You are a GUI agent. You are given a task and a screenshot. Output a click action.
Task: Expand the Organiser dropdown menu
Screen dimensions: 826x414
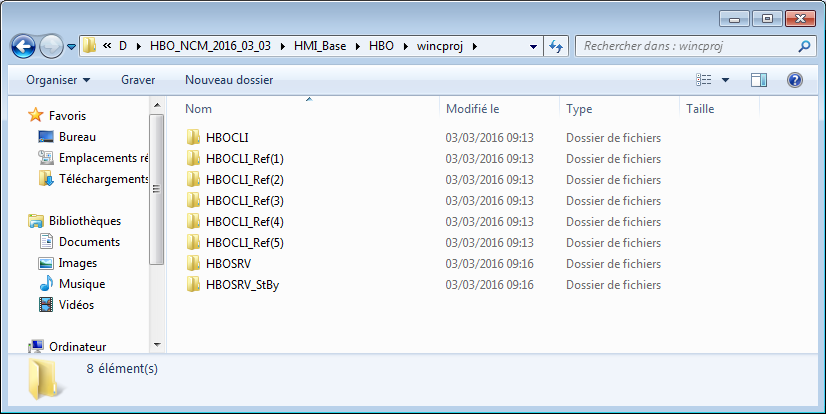pyautogui.click(x=58, y=80)
